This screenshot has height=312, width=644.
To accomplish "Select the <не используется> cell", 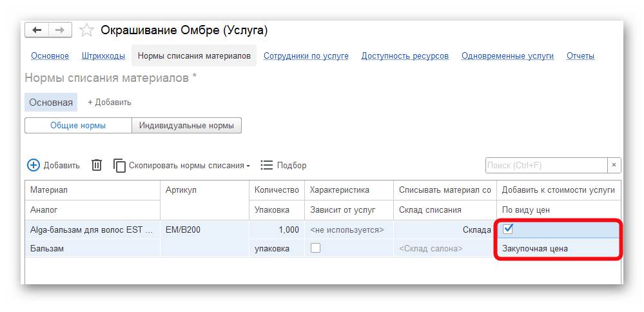I will 349,230.
